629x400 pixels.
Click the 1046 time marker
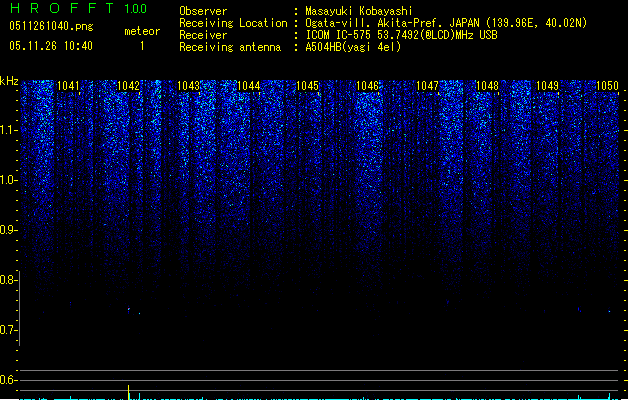(x=367, y=86)
